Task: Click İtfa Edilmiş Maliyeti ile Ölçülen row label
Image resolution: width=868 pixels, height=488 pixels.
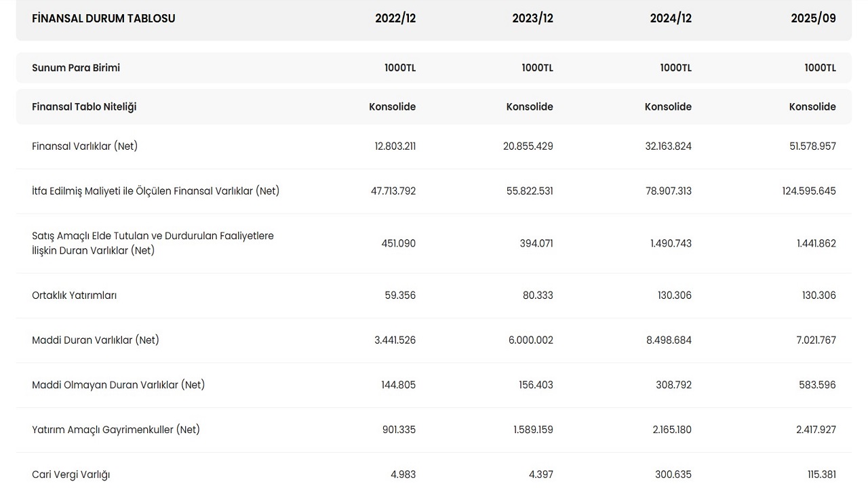Action: (x=155, y=190)
